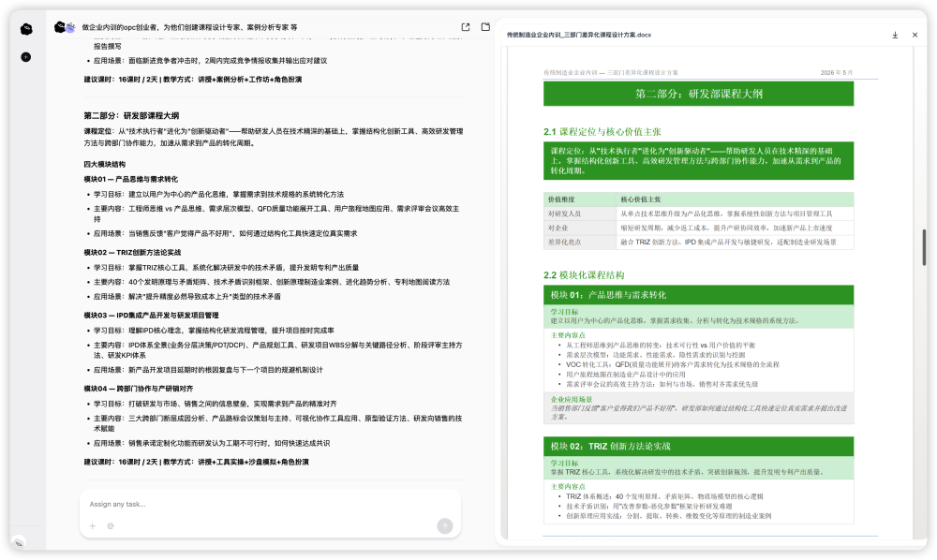937x560 pixels.
Task: Click document block '模块 01：产品思维与需求转化'
Action: click(x=699, y=295)
